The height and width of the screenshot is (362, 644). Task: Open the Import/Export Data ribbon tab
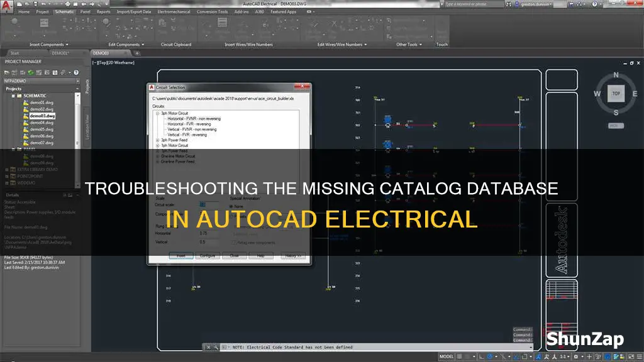[133, 12]
